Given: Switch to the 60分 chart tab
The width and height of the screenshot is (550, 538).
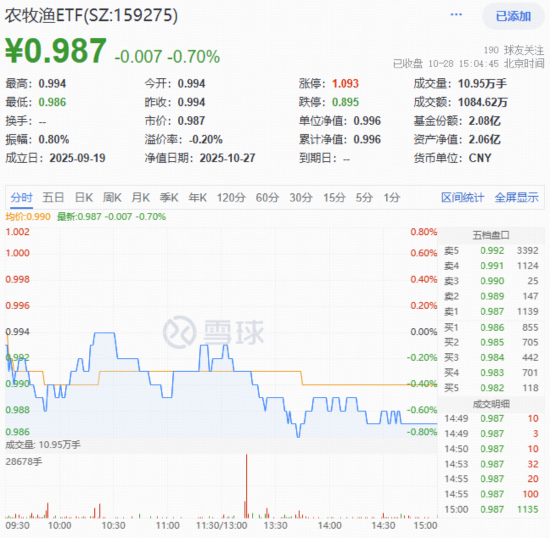Looking at the screenshot, I should [267, 197].
